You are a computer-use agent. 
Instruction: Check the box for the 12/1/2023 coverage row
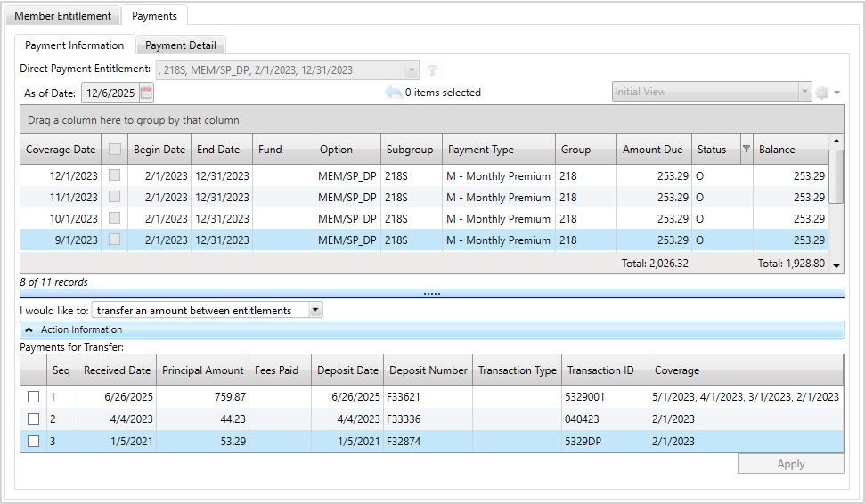(114, 176)
